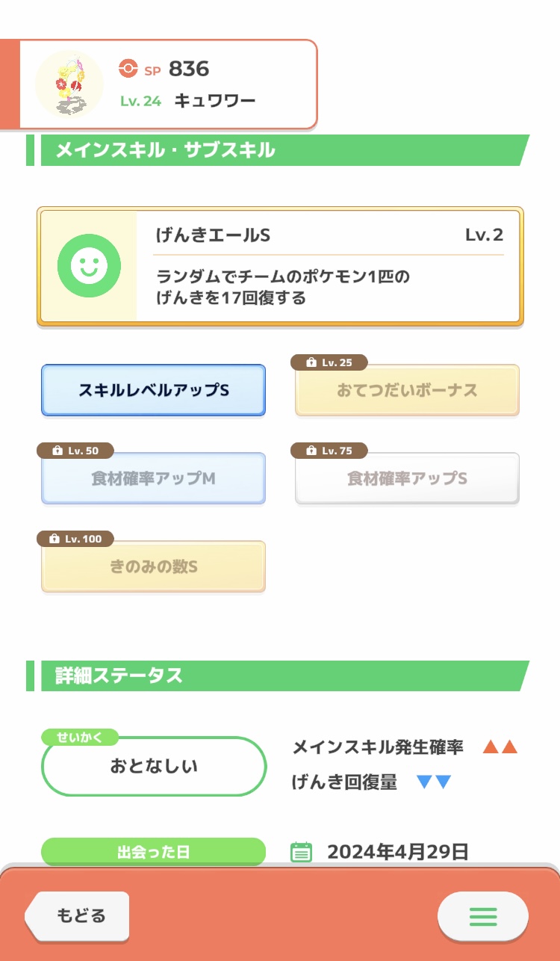The height and width of the screenshot is (961, 560).
Task: Tap the Lv. 100 lock badge
Action: click(75, 539)
